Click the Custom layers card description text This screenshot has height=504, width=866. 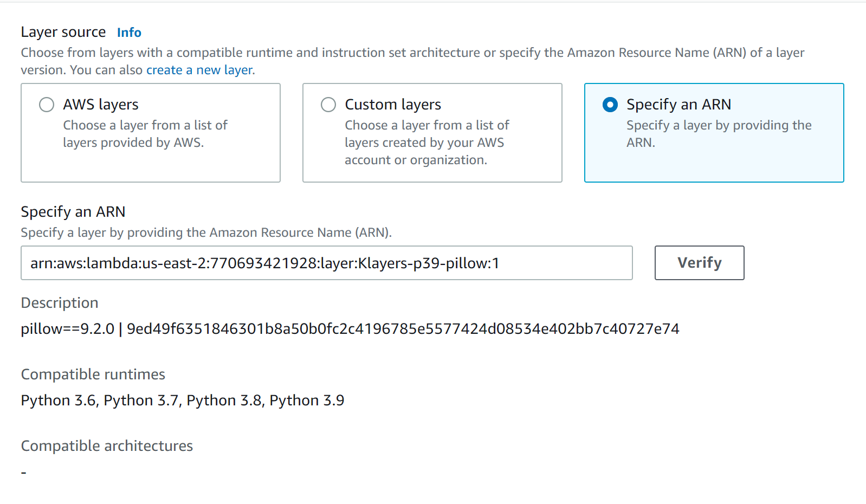[x=426, y=143]
